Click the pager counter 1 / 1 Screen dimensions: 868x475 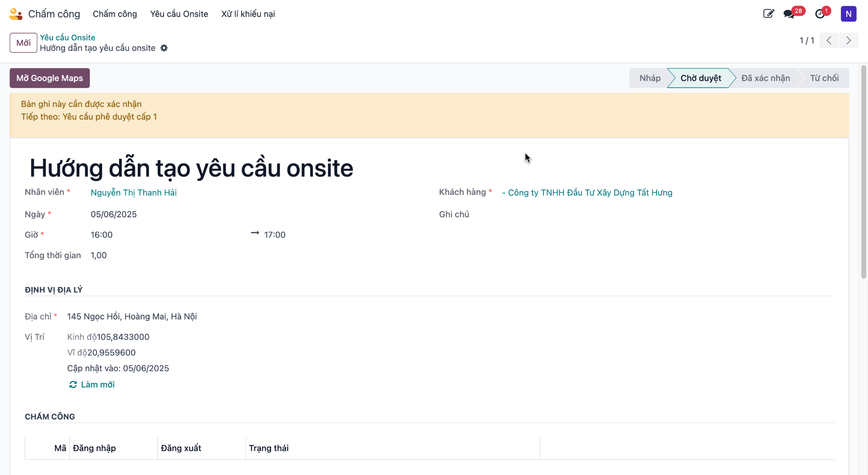click(x=807, y=41)
